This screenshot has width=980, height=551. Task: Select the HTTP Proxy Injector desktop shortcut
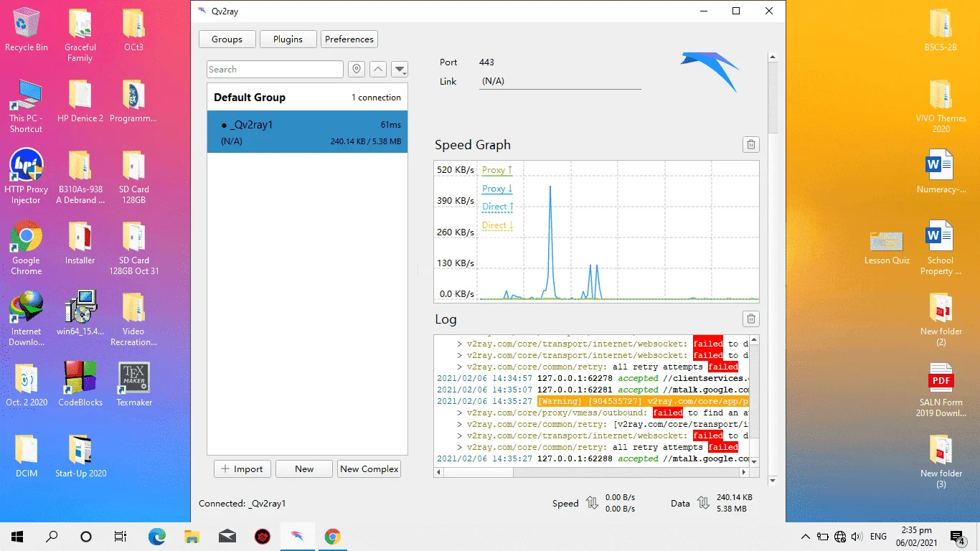(27, 176)
